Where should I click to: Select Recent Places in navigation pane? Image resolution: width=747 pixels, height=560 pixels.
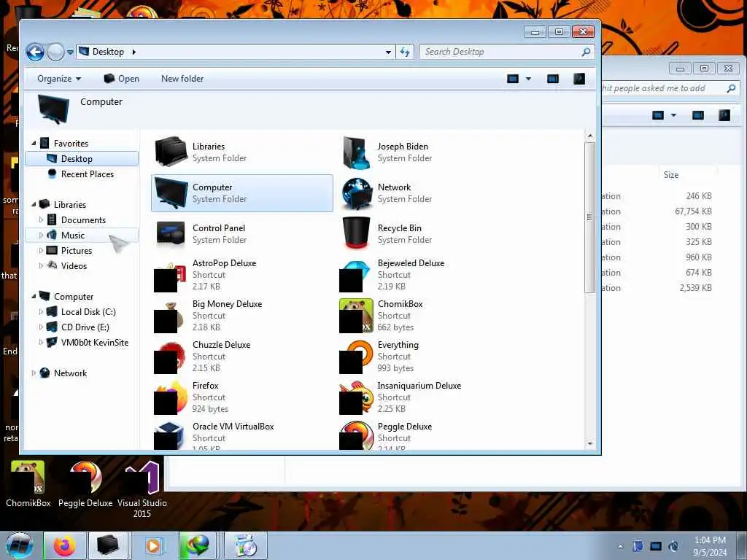(82, 174)
